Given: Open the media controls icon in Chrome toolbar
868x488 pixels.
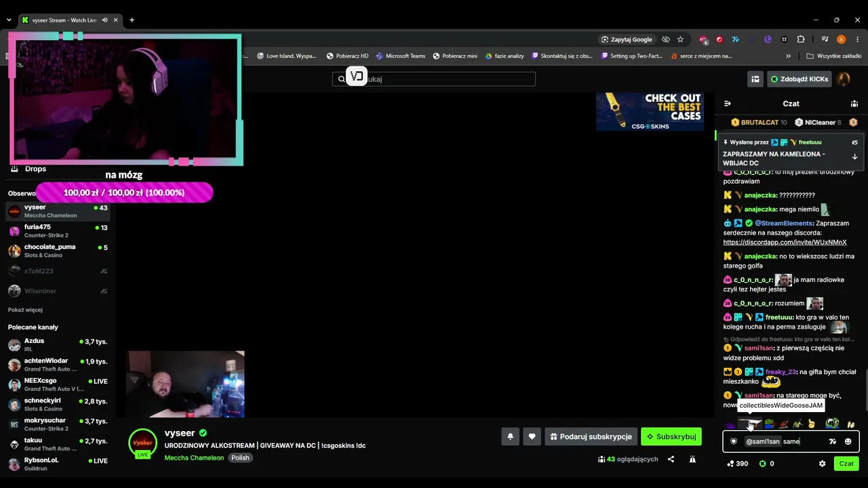Looking at the screenshot, I should [x=825, y=39].
